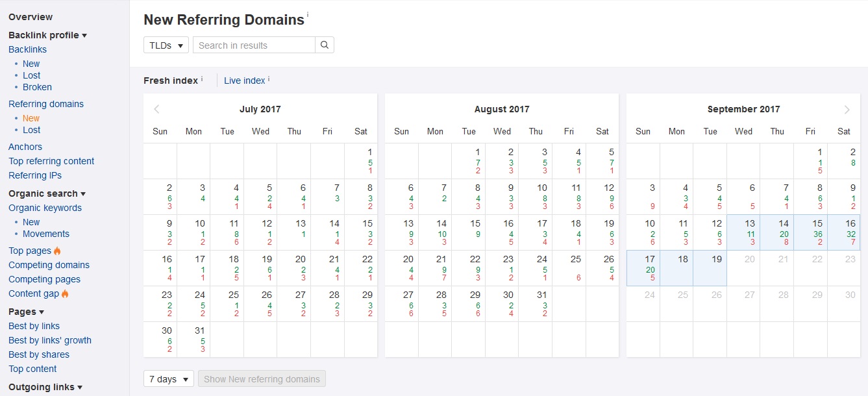Switch to the Live index tab
The image size is (868, 396).
click(244, 80)
